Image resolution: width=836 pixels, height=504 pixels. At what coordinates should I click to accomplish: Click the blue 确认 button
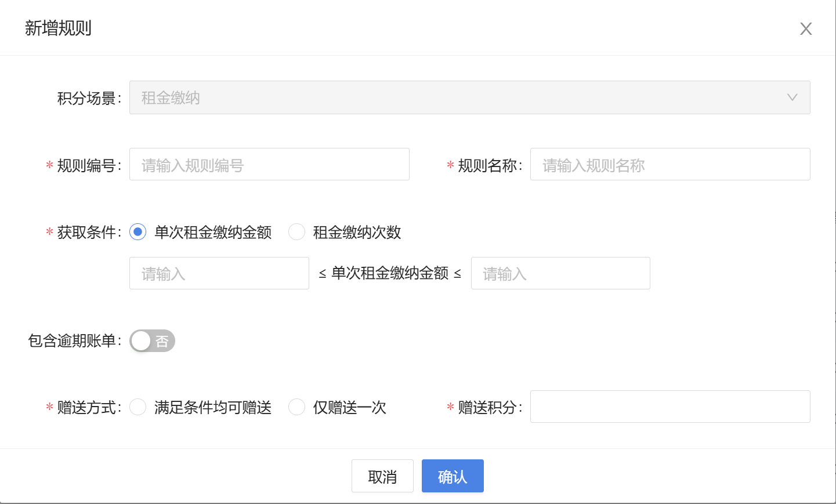tap(452, 476)
